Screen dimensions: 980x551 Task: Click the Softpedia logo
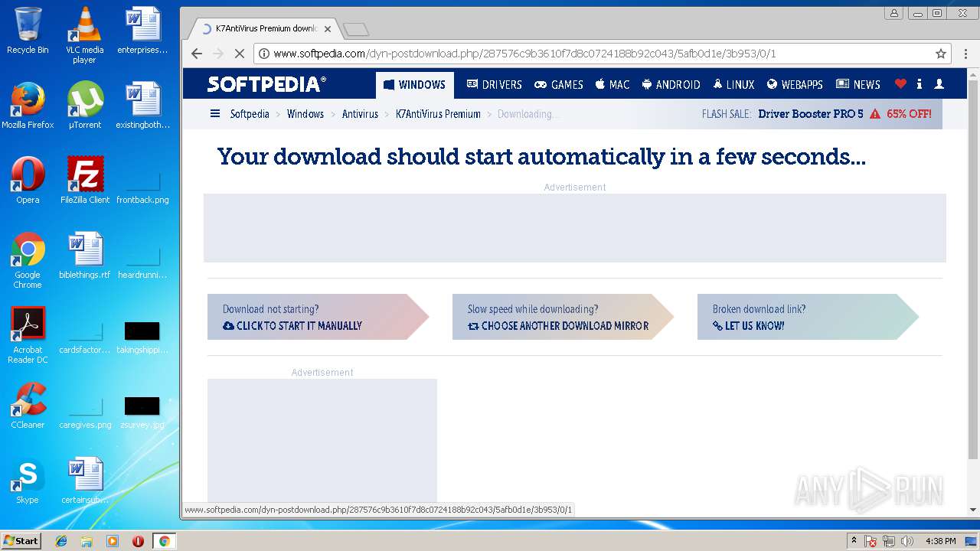266,84
